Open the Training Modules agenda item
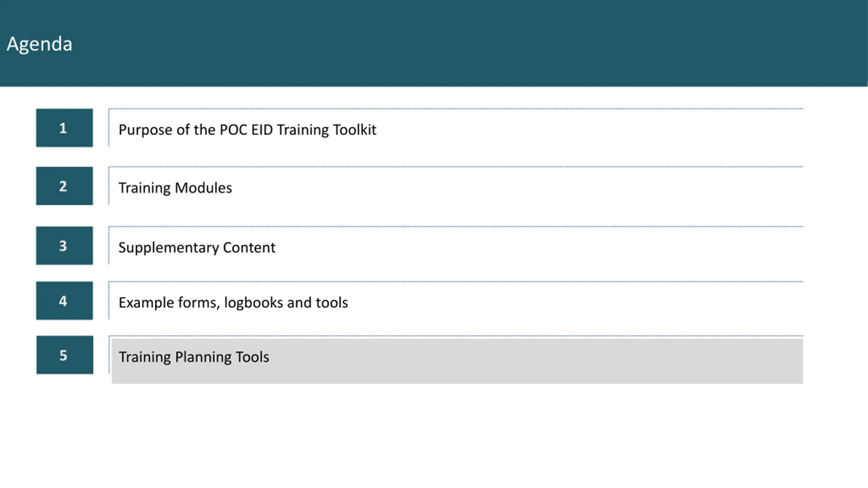 [175, 188]
